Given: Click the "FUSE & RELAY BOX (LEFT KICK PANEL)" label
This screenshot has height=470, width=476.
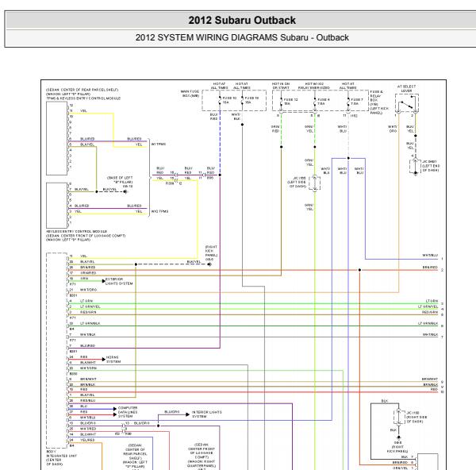Looking at the screenshot, I should (x=379, y=102).
